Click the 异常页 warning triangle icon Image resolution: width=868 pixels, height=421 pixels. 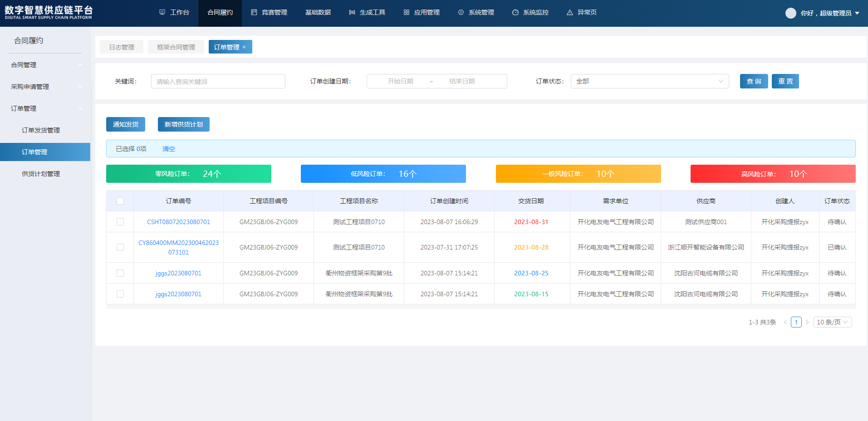(x=570, y=12)
